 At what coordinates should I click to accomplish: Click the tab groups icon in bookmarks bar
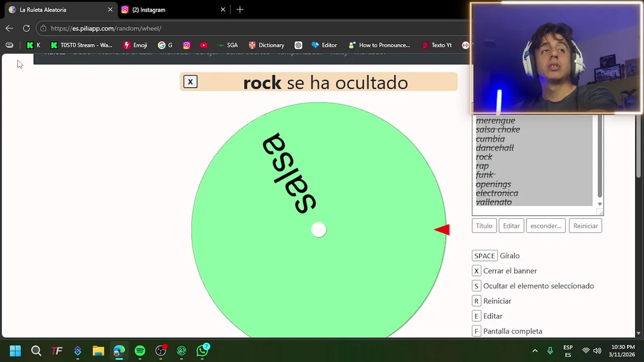tap(9, 45)
